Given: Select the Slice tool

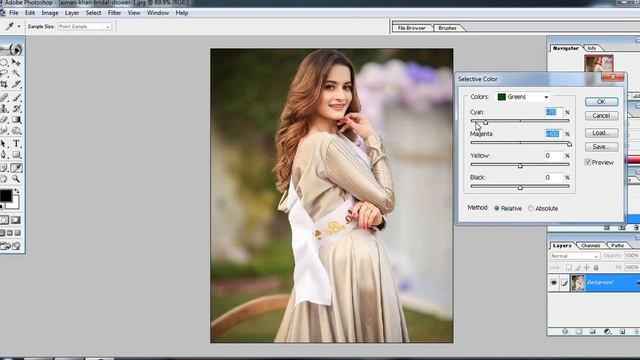Looking at the screenshot, I should (x=16, y=84).
